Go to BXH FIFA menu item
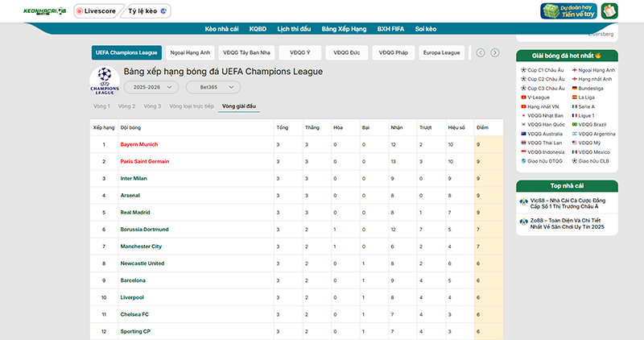Screen dimensions: 644x340 coord(390,28)
